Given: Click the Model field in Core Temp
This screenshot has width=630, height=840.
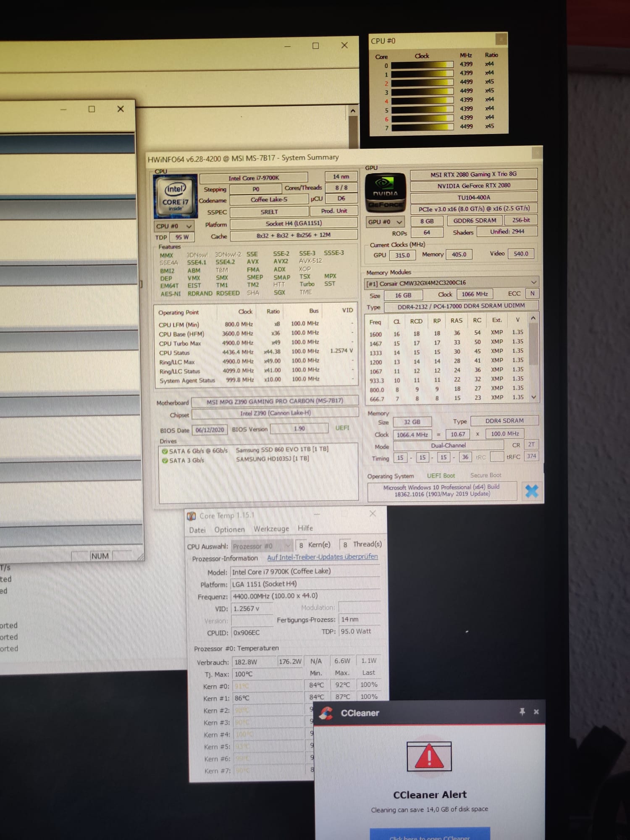Looking at the screenshot, I should 306,572.
